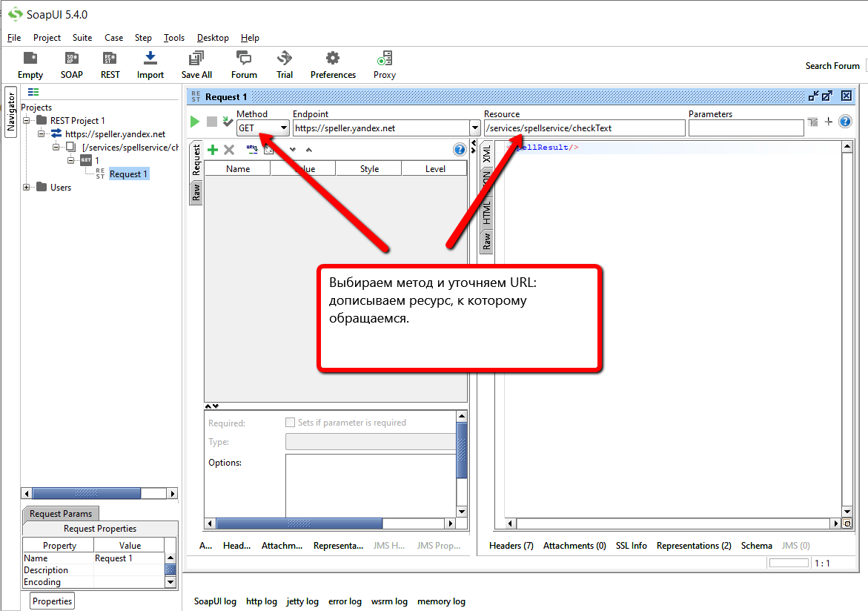Viewport: 868px width, 611px height.
Task: Open the Case menu
Action: click(113, 38)
